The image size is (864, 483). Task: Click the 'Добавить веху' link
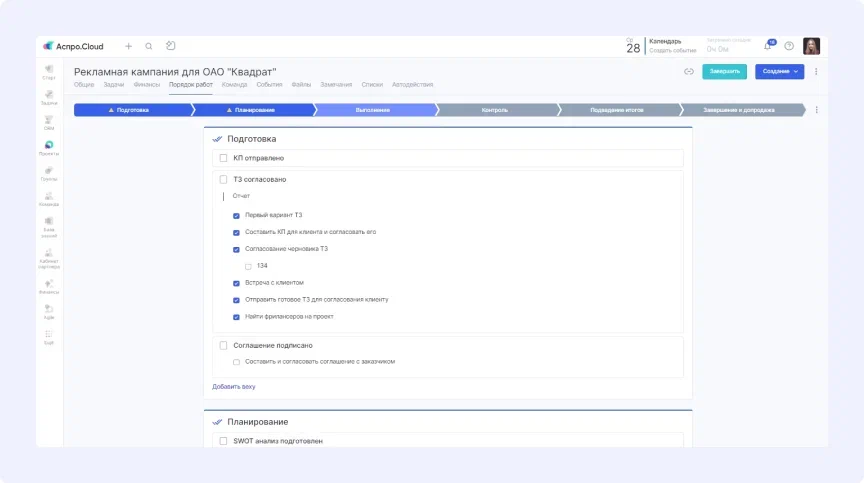click(234, 386)
